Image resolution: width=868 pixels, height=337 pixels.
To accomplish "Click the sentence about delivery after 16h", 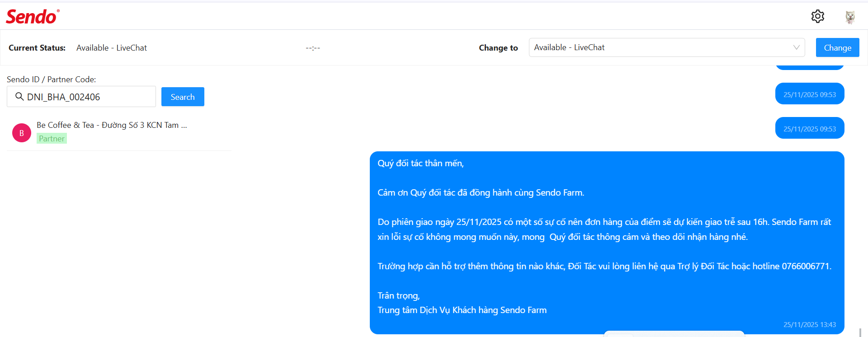I will point(604,229).
